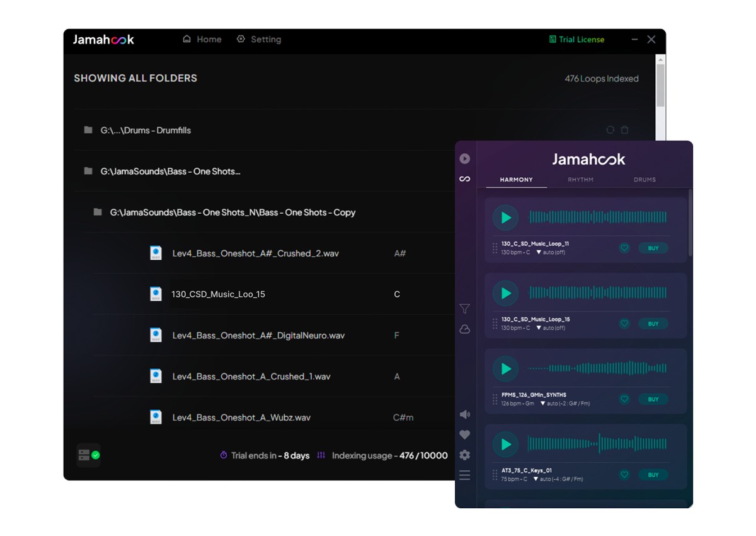This screenshot has width=756, height=536.
Task: Click the main window vertical scrollbar
Action: (660, 85)
